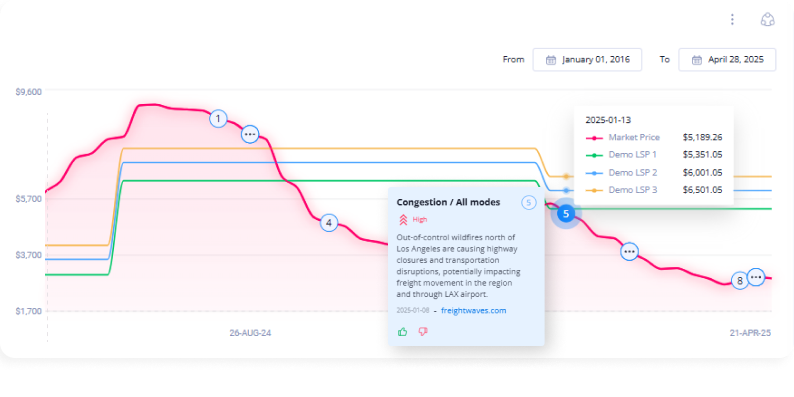Select event marker 4 on chart
The width and height of the screenshot is (794, 397).
pos(329,222)
